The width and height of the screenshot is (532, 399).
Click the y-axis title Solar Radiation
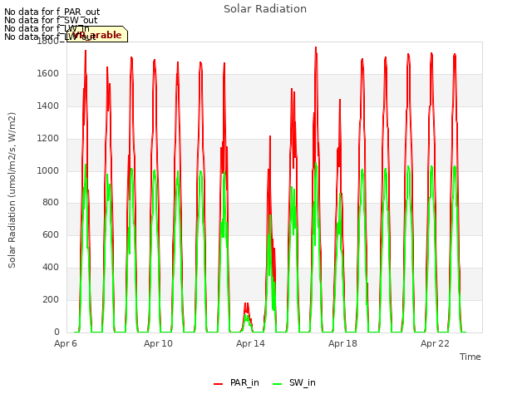12,190
